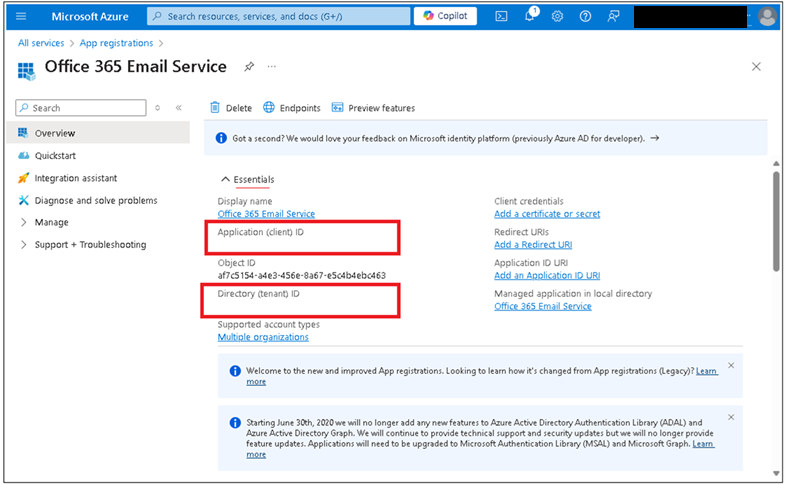Click the Directory (tenant) ID label
The width and height of the screenshot is (785, 485).
pyautogui.click(x=258, y=294)
